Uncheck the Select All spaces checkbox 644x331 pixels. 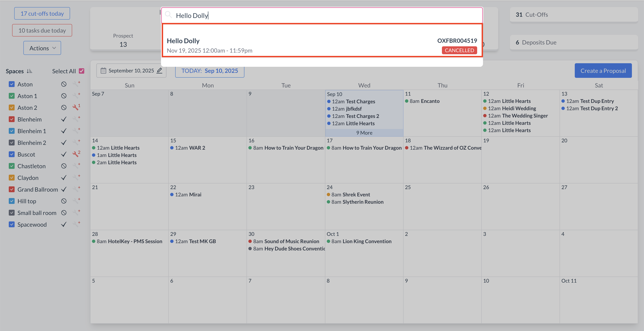coord(82,71)
